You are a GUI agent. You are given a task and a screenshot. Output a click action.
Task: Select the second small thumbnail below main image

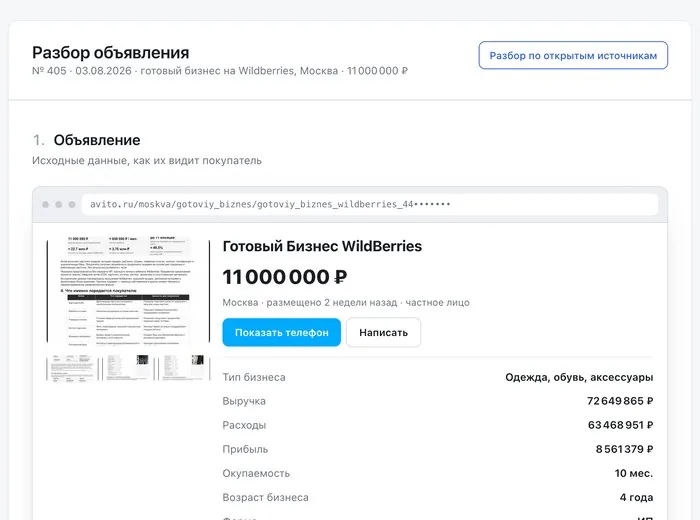pyautogui.click(x=128, y=368)
